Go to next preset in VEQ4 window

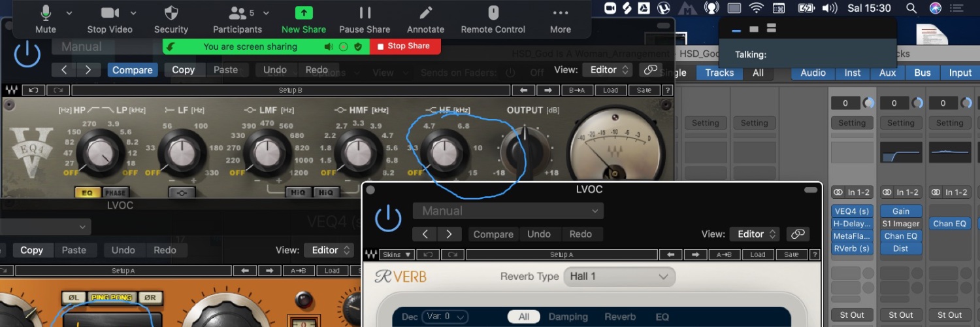[x=88, y=70]
